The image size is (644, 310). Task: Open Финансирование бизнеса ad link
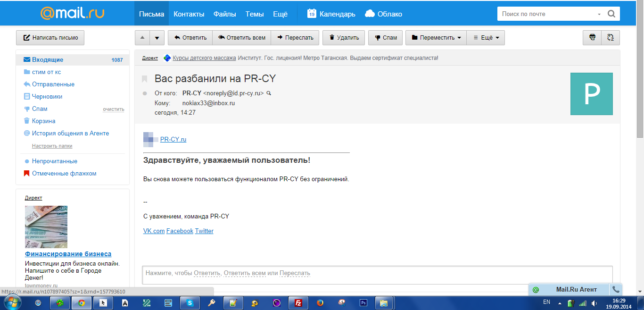pyautogui.click(x=68, y=254)
